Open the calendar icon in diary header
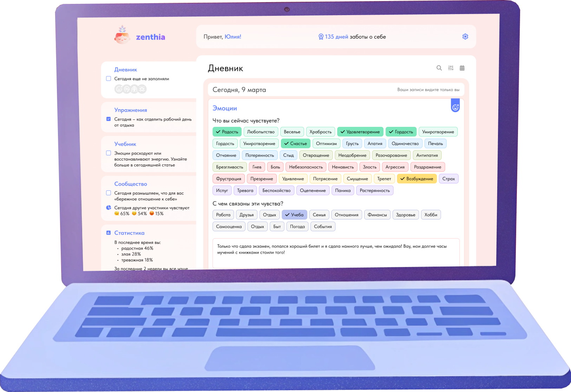 (x=462, y=68)
